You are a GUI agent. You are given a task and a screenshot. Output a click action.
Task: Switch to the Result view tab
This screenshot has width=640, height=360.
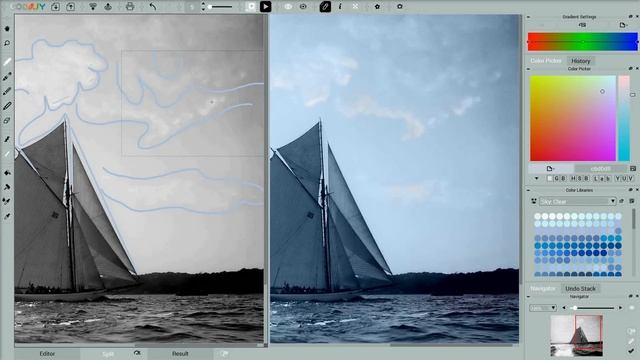click(180, 353)
